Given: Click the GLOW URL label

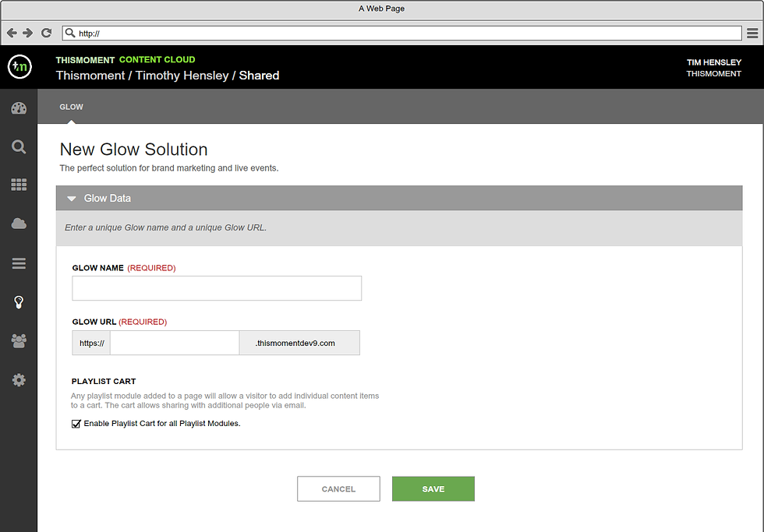Looking at the screenshot, I should point(94,322).
